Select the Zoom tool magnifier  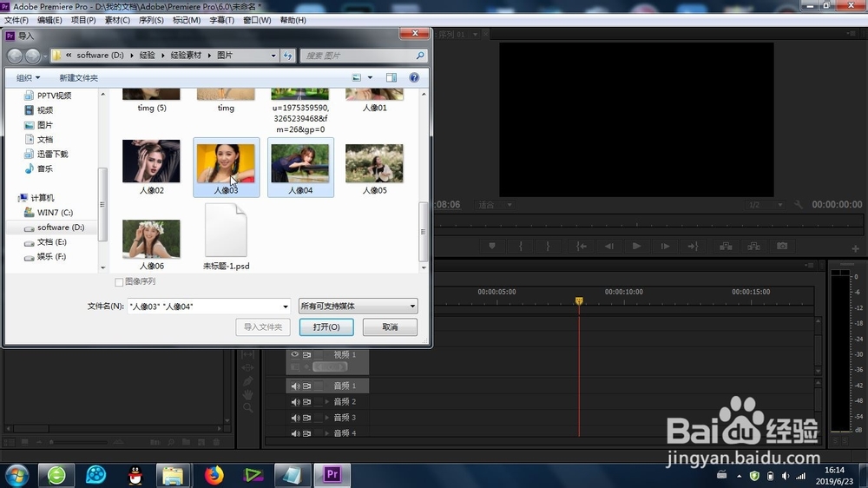(x=248, y=408)
